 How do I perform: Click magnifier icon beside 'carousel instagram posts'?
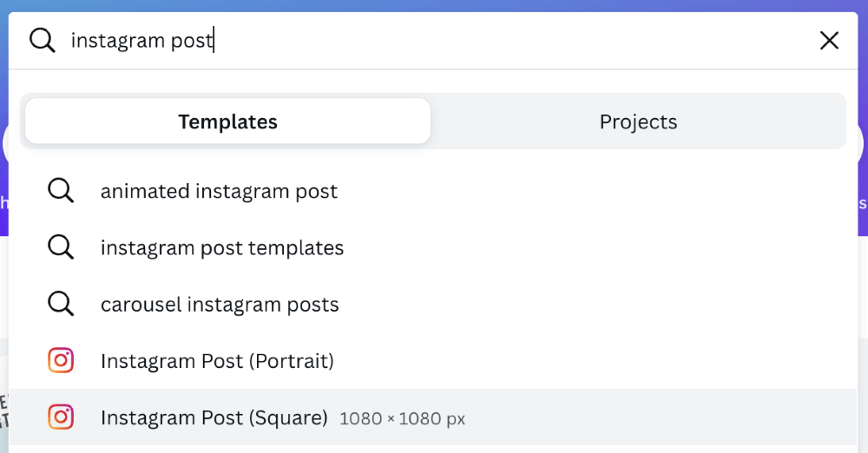61,304
